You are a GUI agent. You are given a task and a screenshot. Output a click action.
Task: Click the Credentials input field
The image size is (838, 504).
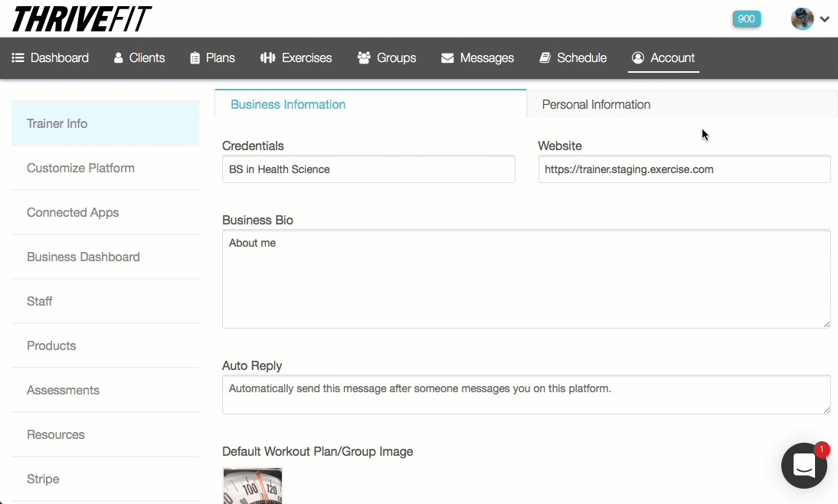[x=368, y=169]
